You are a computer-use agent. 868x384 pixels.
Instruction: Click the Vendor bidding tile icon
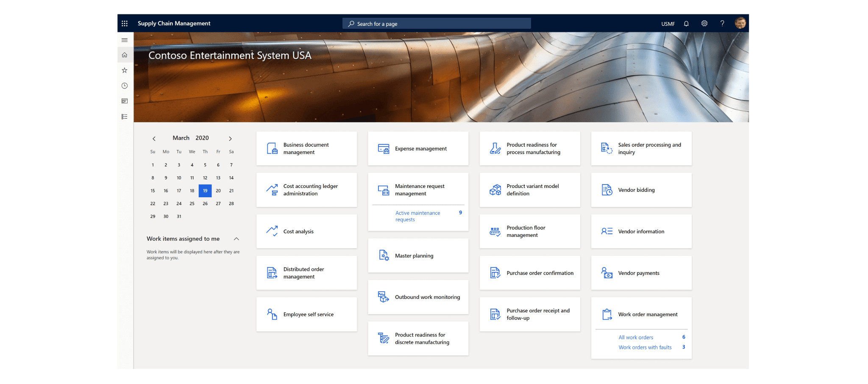[607, 190]
